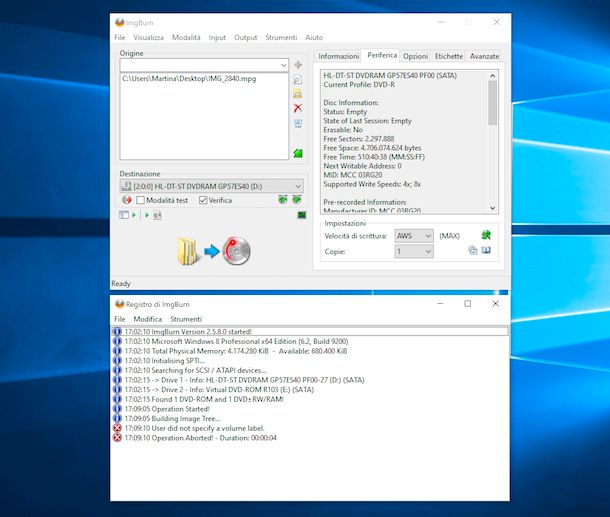
Task: Click the Registro di ImgBurn title bar logo
Action: tap(120, 304)
